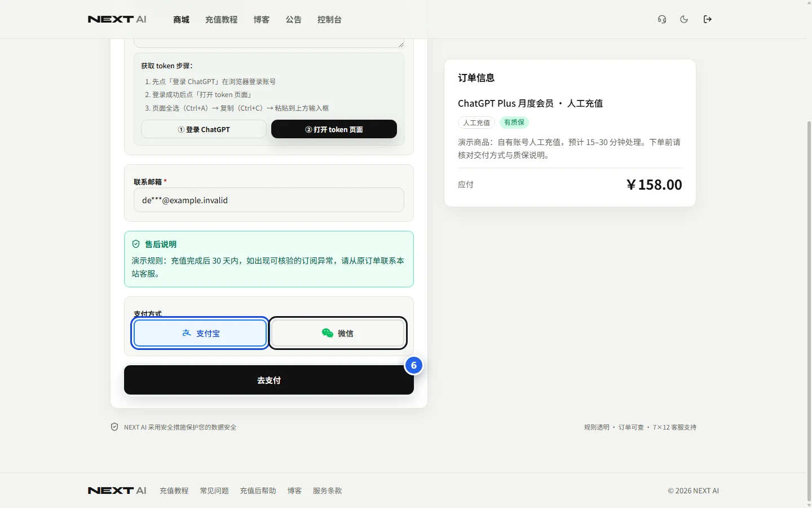This screenshot has width=812, height=508.
Task: Open the 充值教程 nav item
Action: [221, 20]
